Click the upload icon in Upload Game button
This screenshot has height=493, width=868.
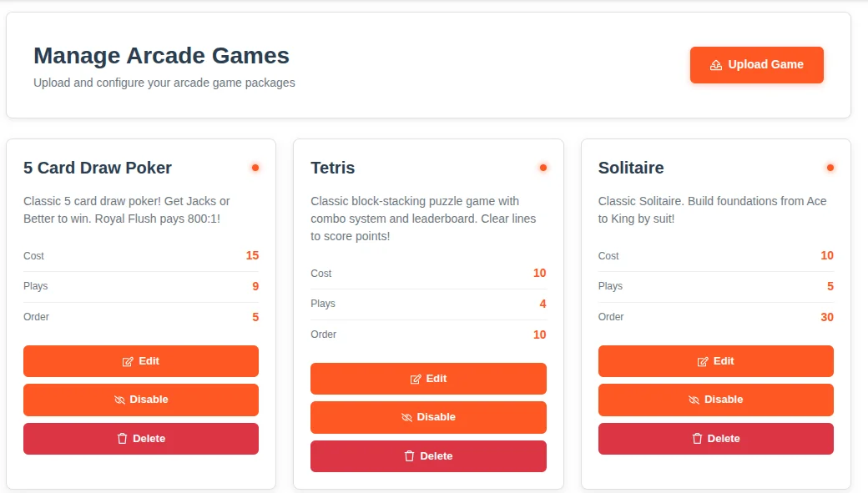click(x=716, y=65)
